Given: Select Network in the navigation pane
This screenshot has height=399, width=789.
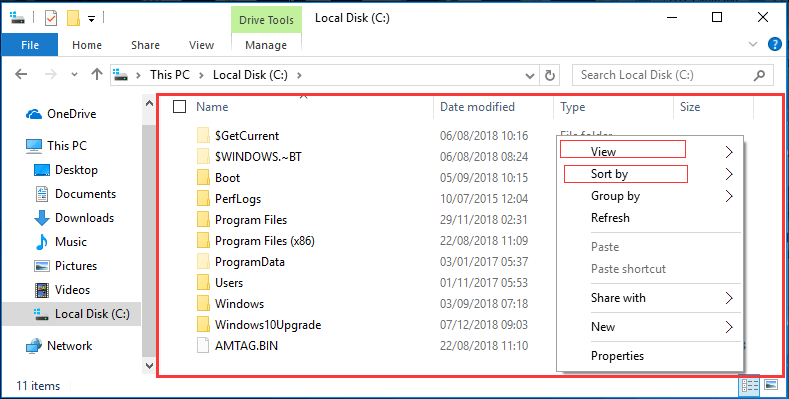Looking at the screenshot, I should pyautogui.click(x=59, y=346).
